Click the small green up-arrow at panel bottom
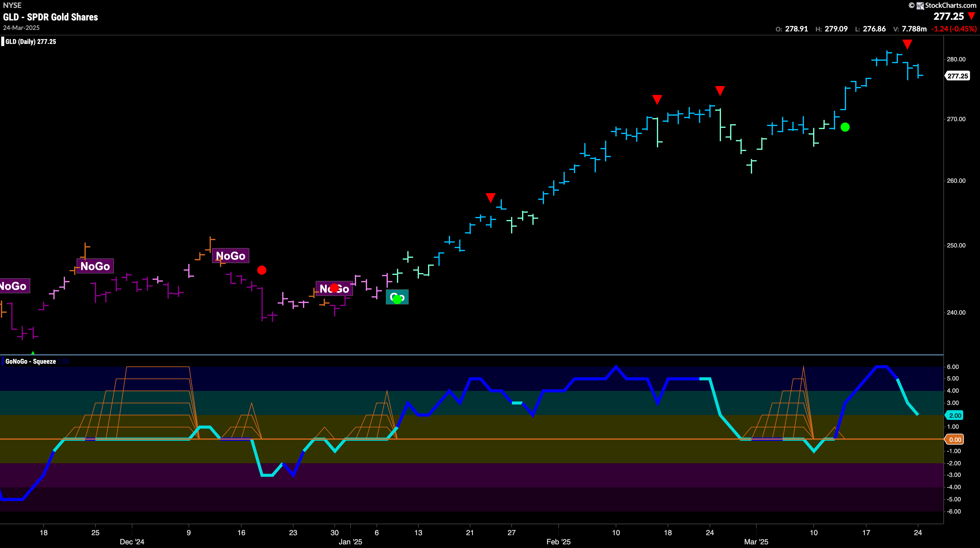Image resolution: width=980 pixels, height=548 pixels. tap(33, 353)
